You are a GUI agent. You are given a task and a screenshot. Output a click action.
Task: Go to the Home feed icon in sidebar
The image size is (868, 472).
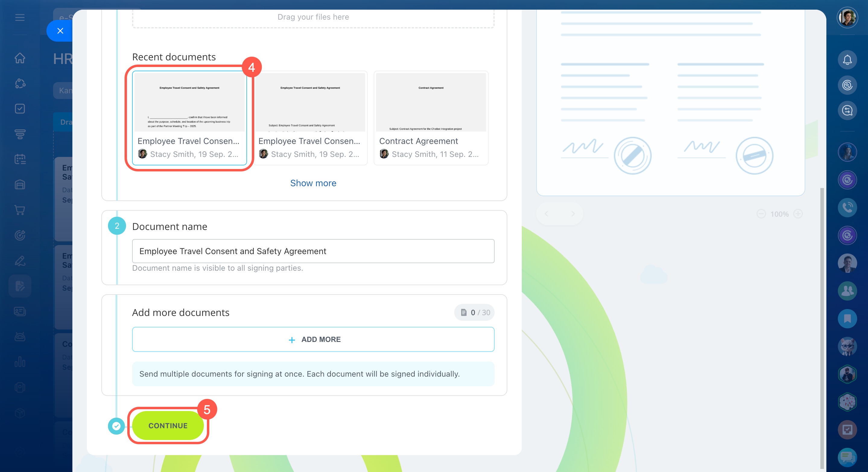pyautogui.click(x=20, y=58)
